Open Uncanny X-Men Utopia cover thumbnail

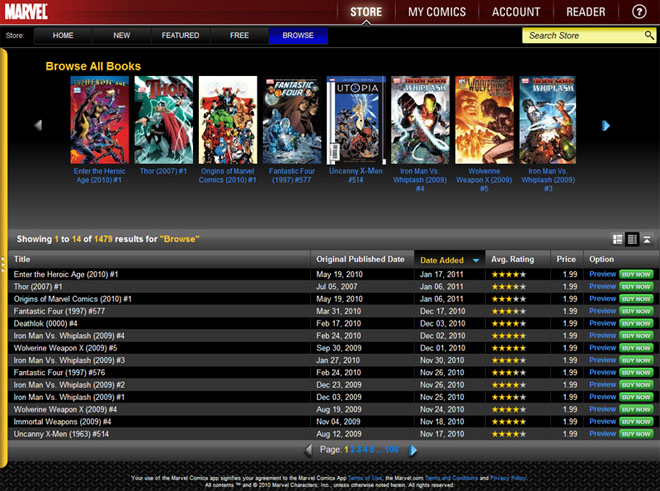point(356,120)
